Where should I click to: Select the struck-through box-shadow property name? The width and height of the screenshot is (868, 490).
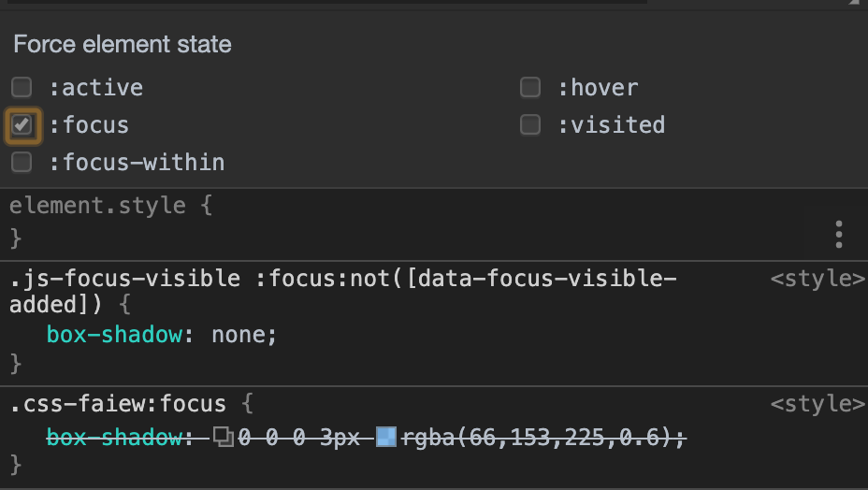coord(114,438)
